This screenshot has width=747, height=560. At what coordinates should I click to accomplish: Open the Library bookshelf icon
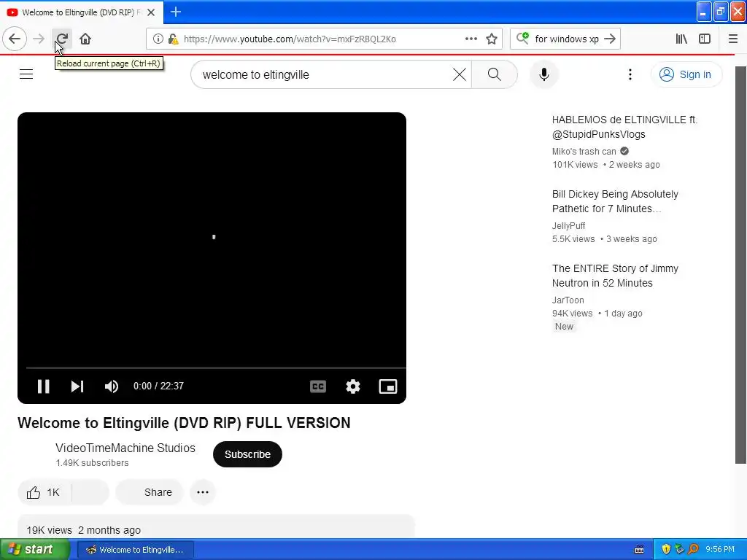(681, 39)
